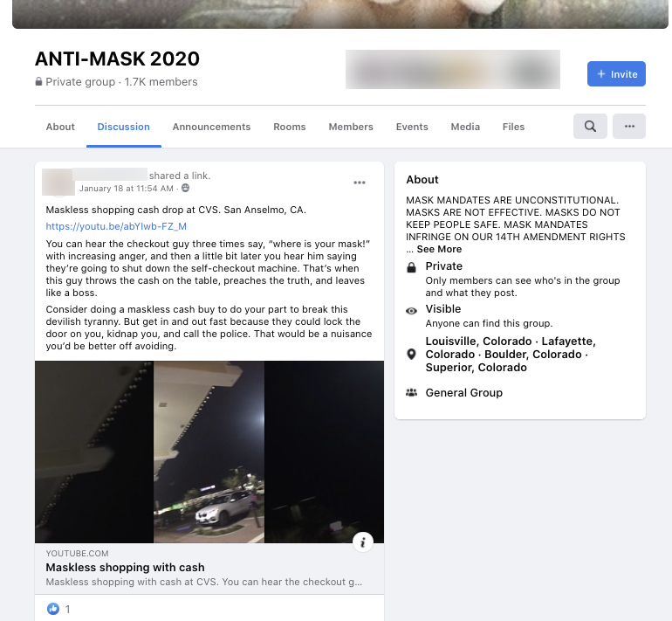Click the eye icon beside Visible
The height and width of the screenshot is (621, 672).
(x=411, y=311)
